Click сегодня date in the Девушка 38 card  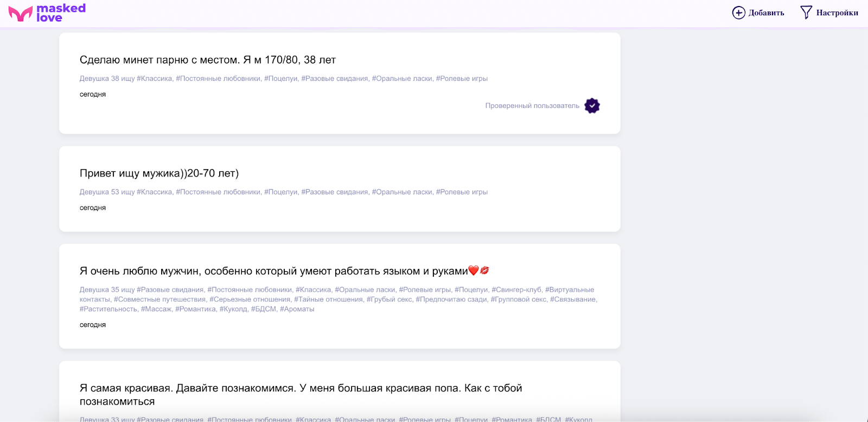[93, 94]
